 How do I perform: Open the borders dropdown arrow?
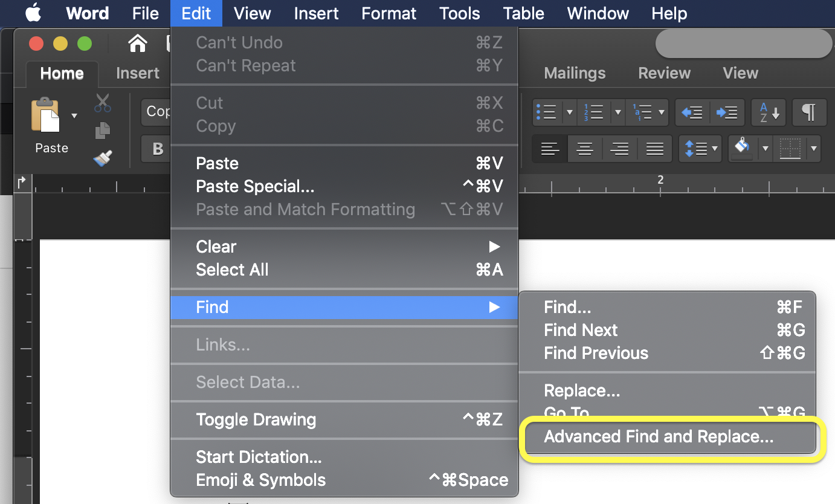coord(814,148)
